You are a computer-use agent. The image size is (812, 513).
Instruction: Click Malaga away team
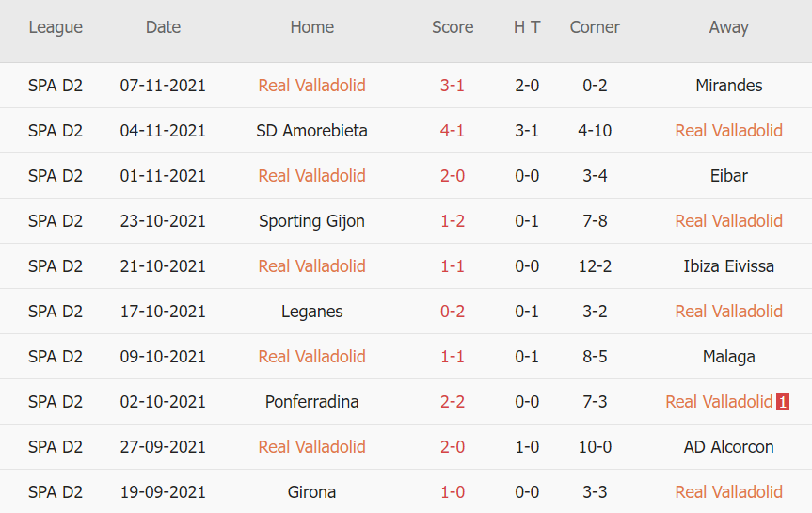click(728, 357)
